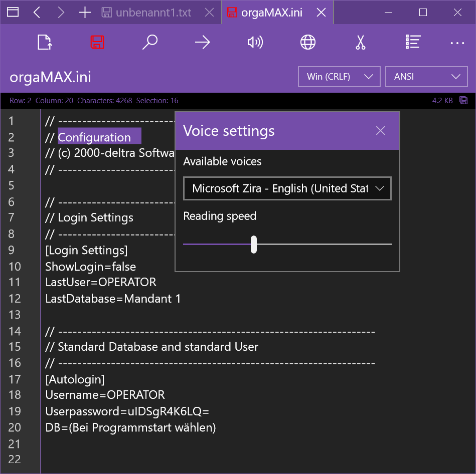Click line number 22 in gutter

coord(14,459)
